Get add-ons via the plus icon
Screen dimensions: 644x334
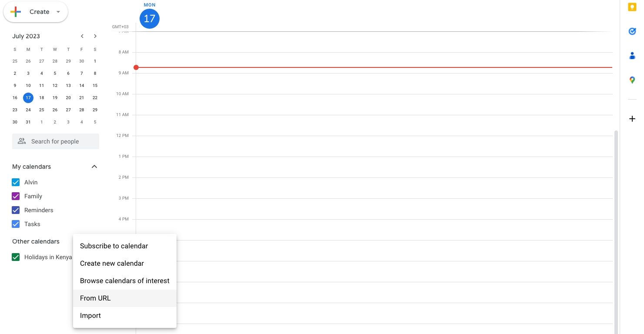click(x=632, y=118)
